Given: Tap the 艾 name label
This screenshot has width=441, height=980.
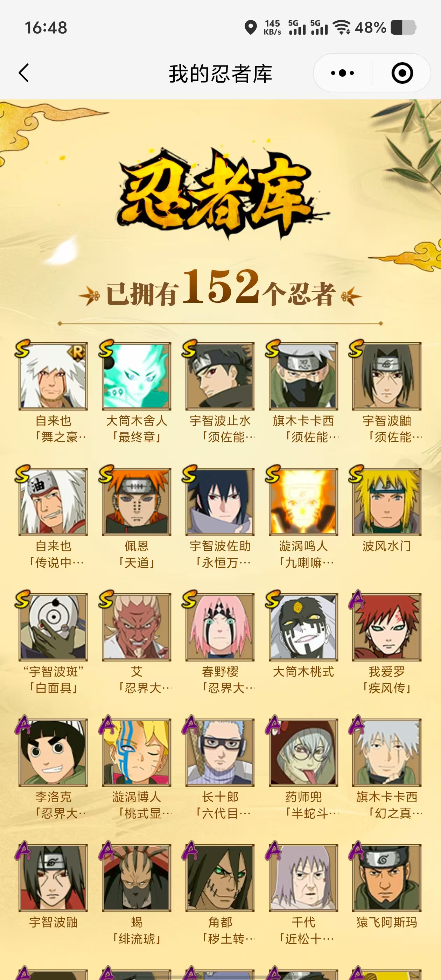Looking at the screenshot, I should pos(136,671).
